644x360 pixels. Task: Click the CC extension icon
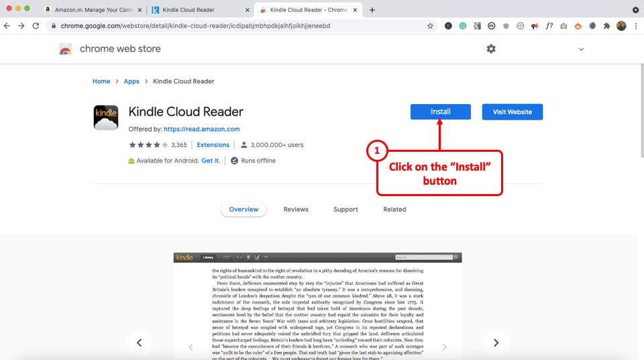(491, 26)
